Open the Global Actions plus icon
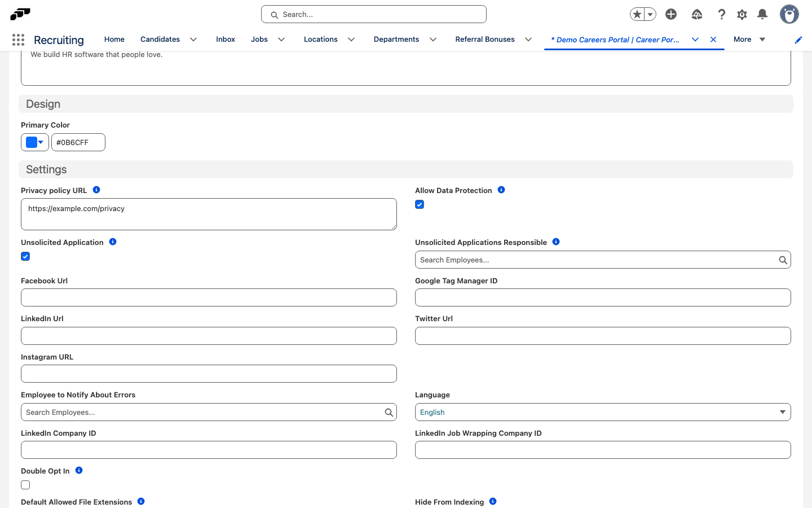 [671, 14]
